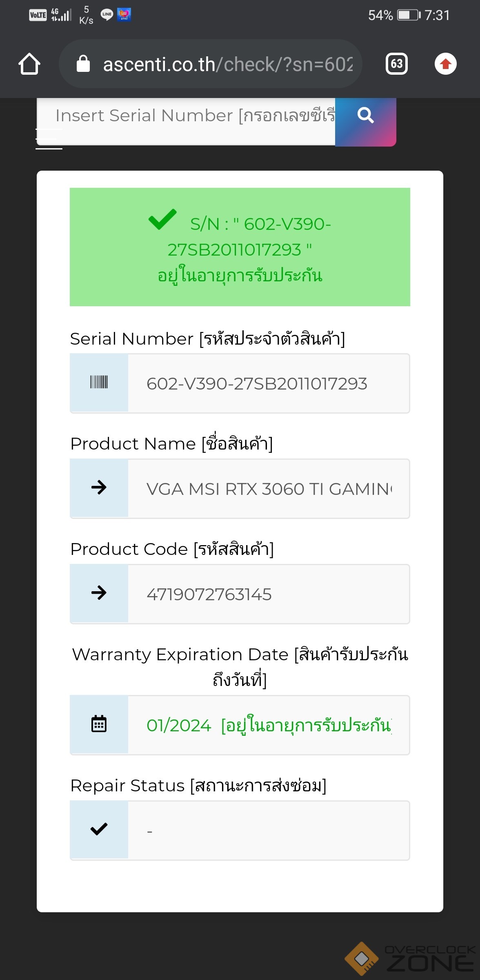Tap the checkmark icon beside Repair Status
The image size is (480, 980).
point(99,829)
